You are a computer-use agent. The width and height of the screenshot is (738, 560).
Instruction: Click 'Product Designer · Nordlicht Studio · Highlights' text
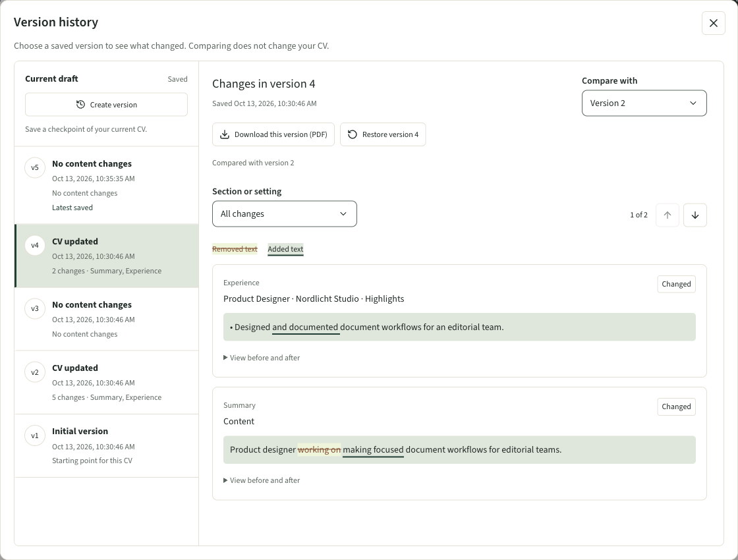coord(314,299)
